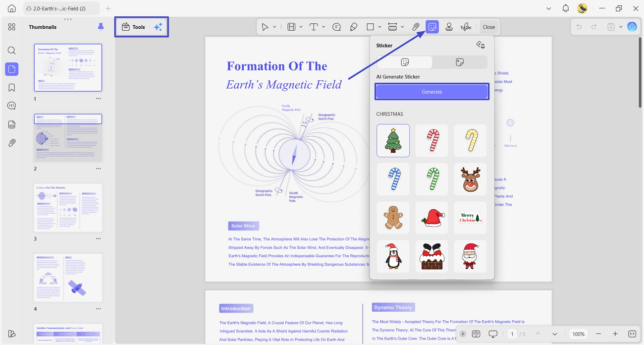Expand the shape tool dropdown arrow
This screenshot has height=345, width=644.
pos(379,27)
